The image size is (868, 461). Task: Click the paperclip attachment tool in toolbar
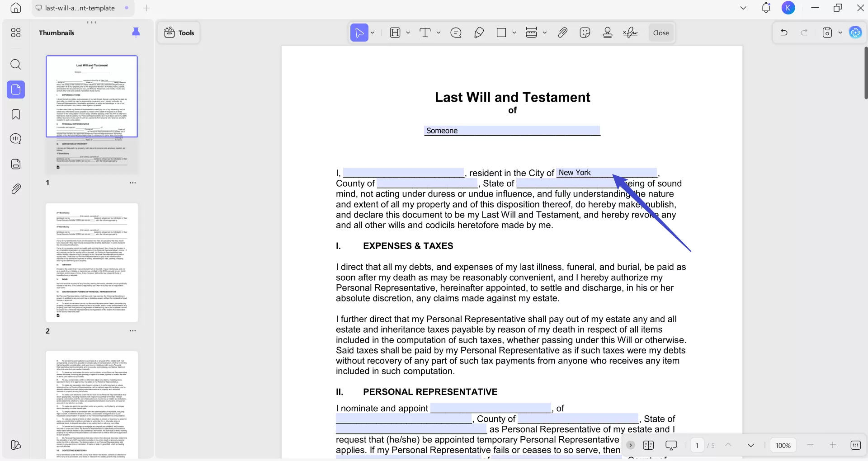562,33
